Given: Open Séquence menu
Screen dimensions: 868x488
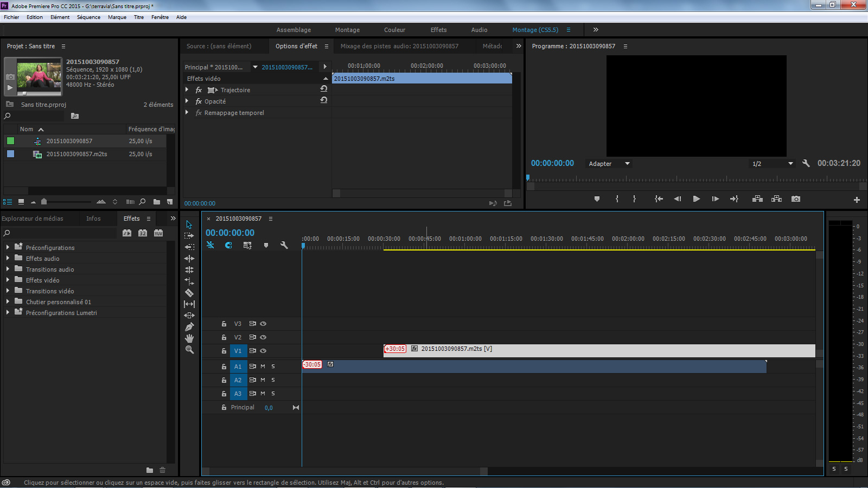Looking at the screenshot, I should [x=88, y=17].
